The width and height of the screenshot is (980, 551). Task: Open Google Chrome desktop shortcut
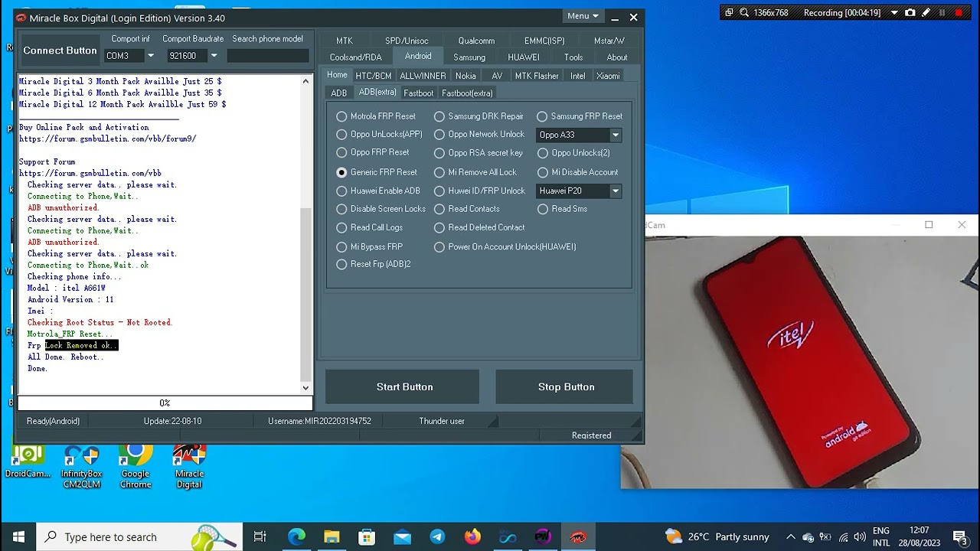136,467
